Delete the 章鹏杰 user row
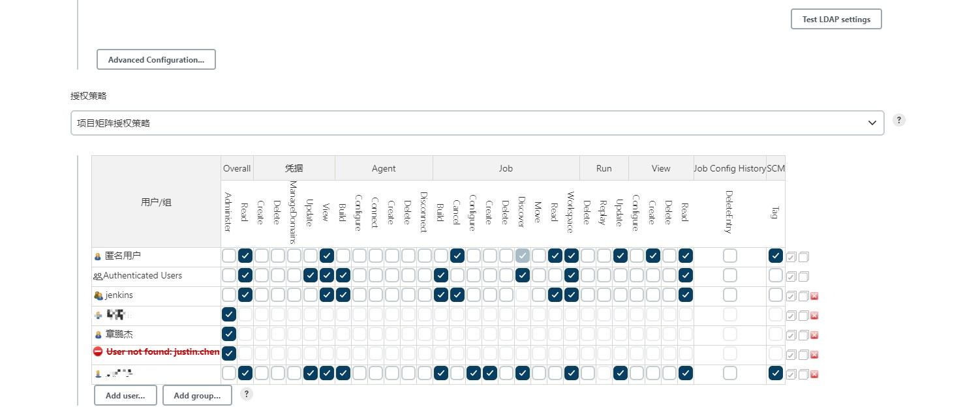This screenshot has height=418, width=980. (814, 335)
